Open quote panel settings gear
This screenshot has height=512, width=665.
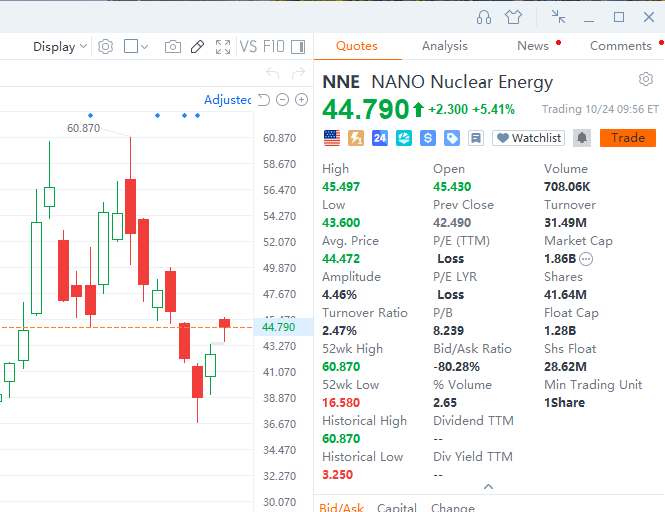coord(645,79)
